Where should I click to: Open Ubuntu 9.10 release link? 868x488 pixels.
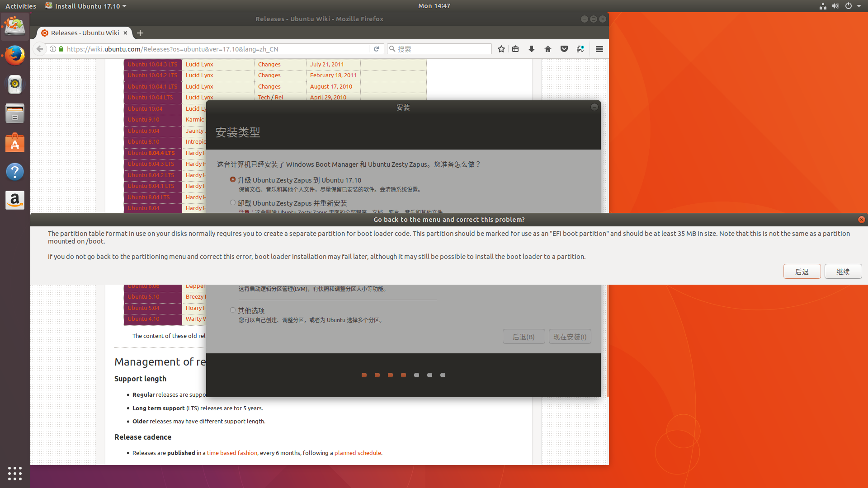[143, 120]
